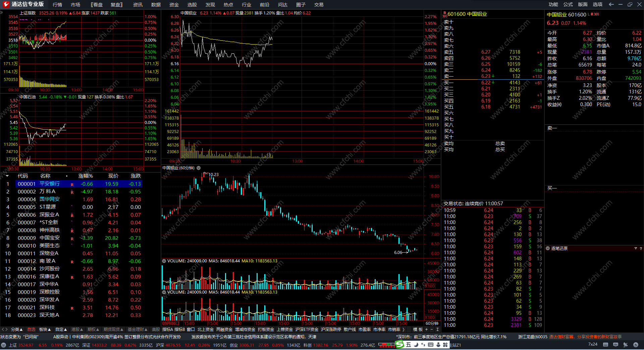Click the left arrow on bottom tab strip
The image size is (644, 350).
pos(3,330)
